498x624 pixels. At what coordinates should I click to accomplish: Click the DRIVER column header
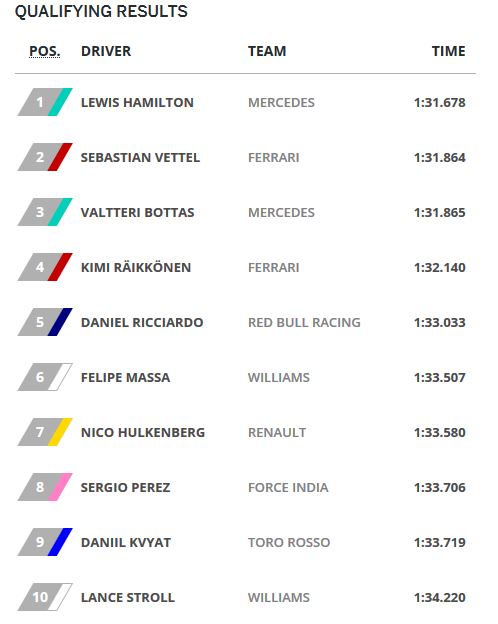(106, 51)
